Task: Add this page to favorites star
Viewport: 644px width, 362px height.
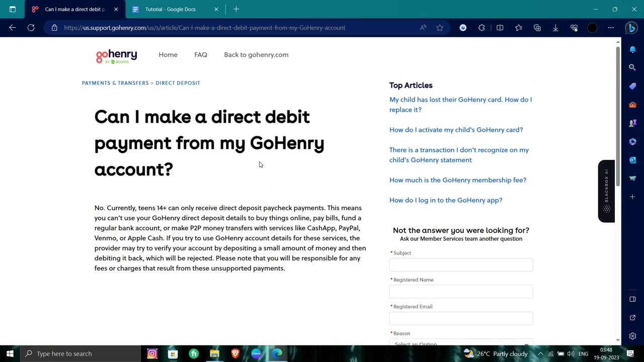Action: (x=440, y=28)
